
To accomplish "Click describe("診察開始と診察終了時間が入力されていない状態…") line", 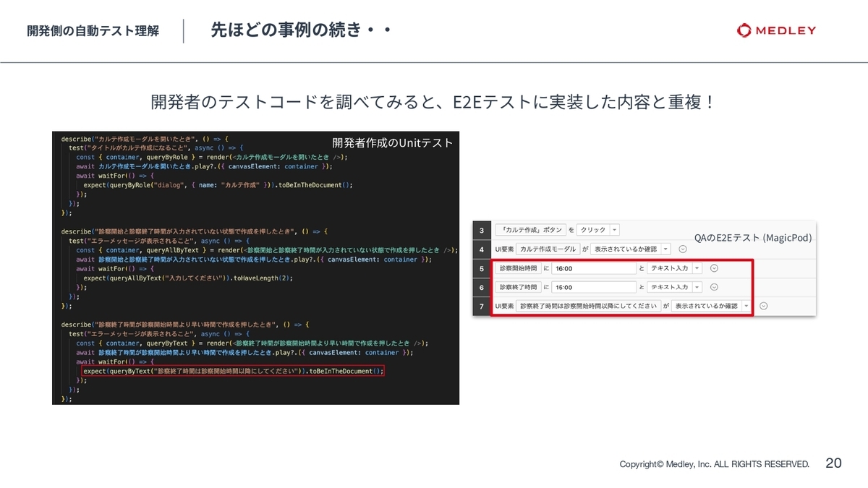I will tap(195, 231).
